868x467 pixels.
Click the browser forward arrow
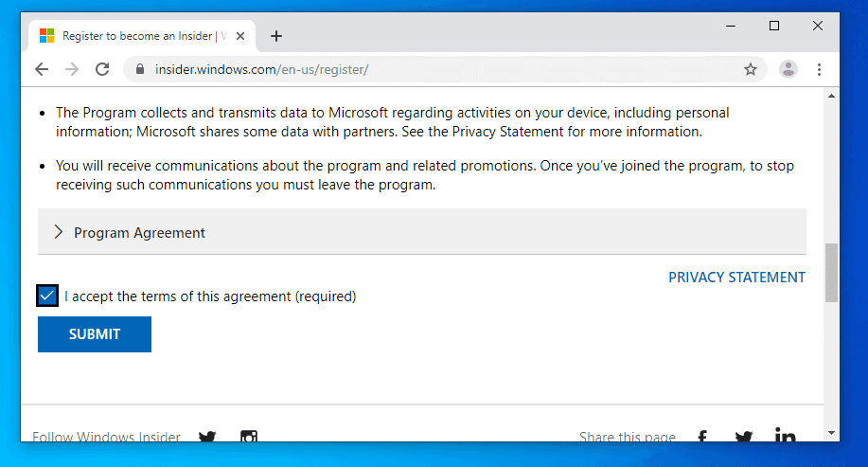click(72, 69)
